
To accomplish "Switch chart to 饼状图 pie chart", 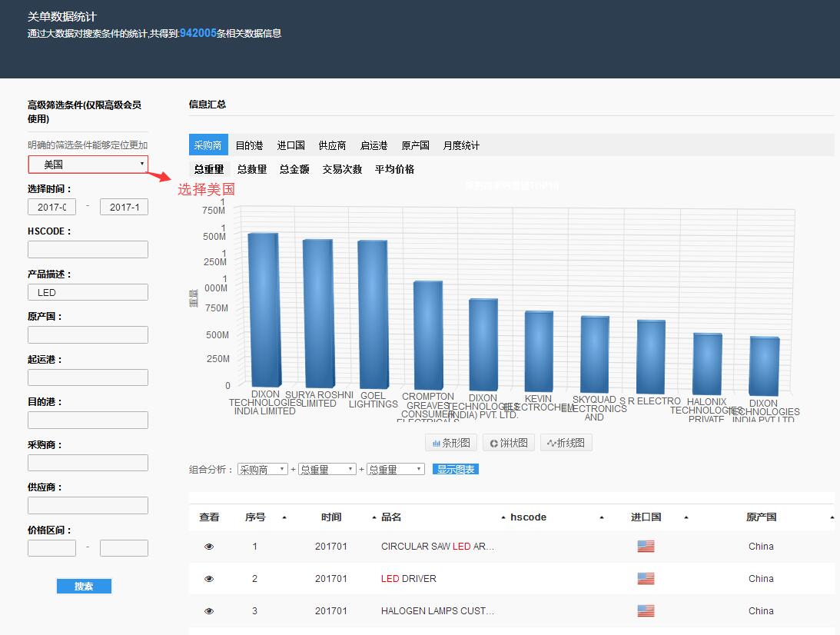I will point(509,443).
